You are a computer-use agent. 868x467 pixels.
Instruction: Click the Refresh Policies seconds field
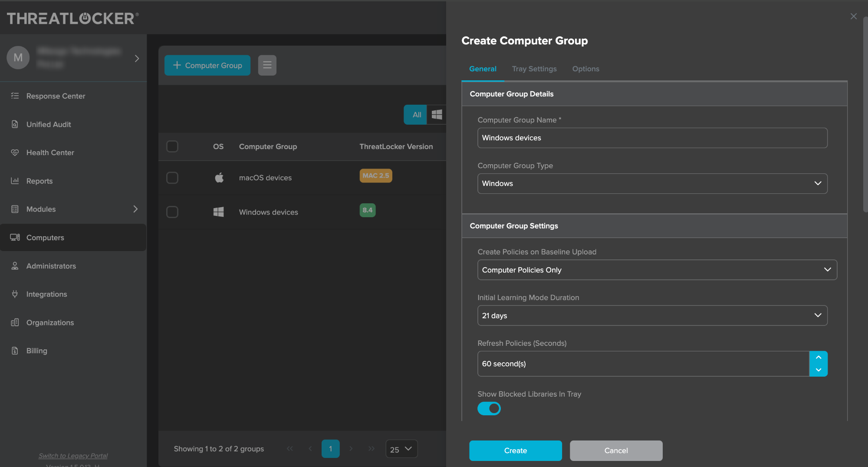[643, 364]
